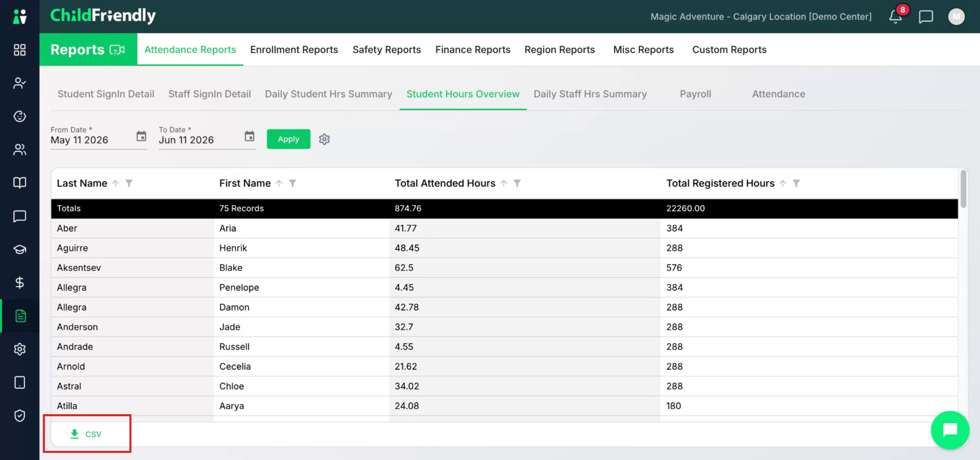Open the user avatar menu

[956, 17]
